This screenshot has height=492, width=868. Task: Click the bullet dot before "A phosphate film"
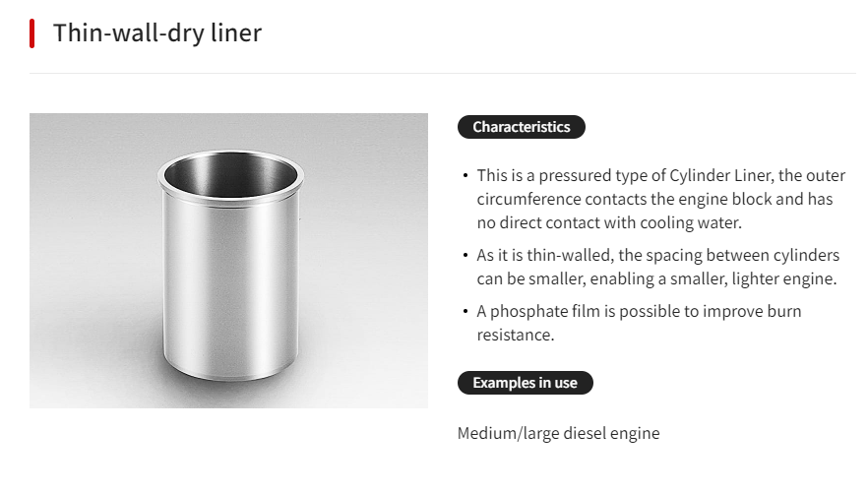pyautogui.click(x=465, y=312)
